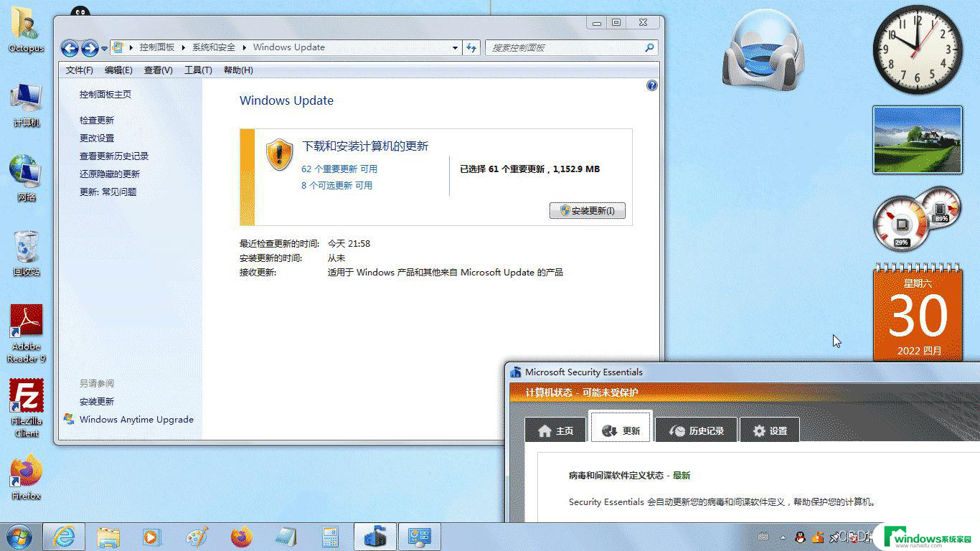Click the Firefox icon on the taskbar
The width and height of the screenshot is (980, 551).
242,537
